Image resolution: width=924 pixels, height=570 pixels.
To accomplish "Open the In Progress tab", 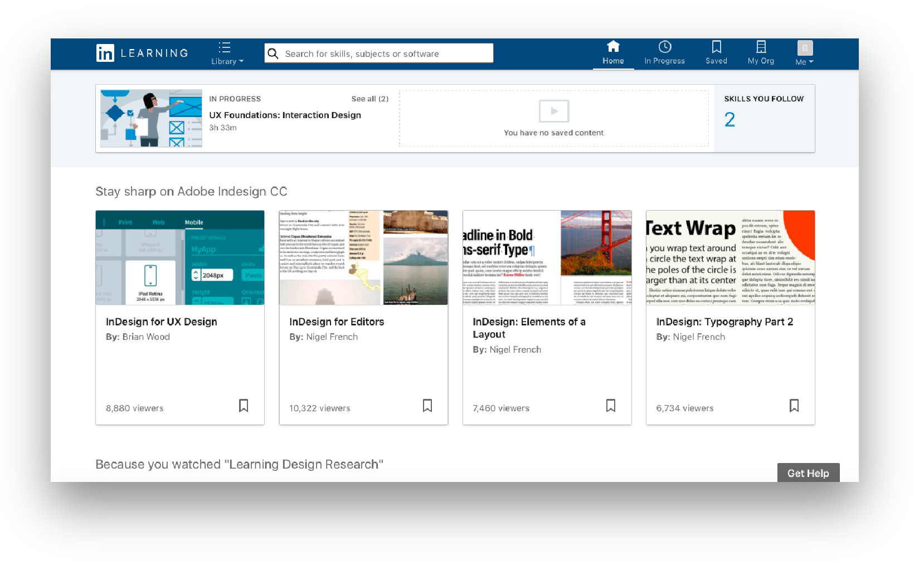I will [x=664, y=53].
